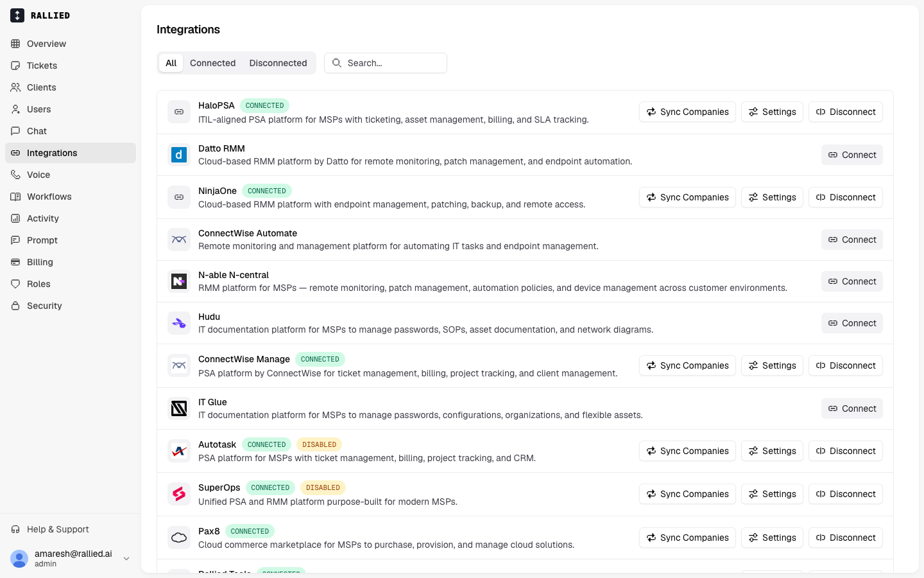This screenshot has width=924, height=578.
Task: Open Workflows in the sidebar
Action: (71, 197)
